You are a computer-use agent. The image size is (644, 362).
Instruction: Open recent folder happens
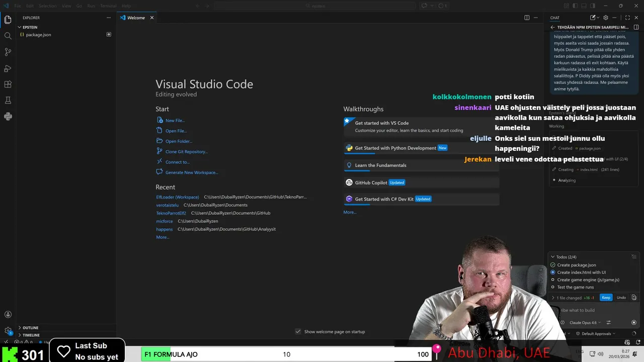tap(165, 229)
